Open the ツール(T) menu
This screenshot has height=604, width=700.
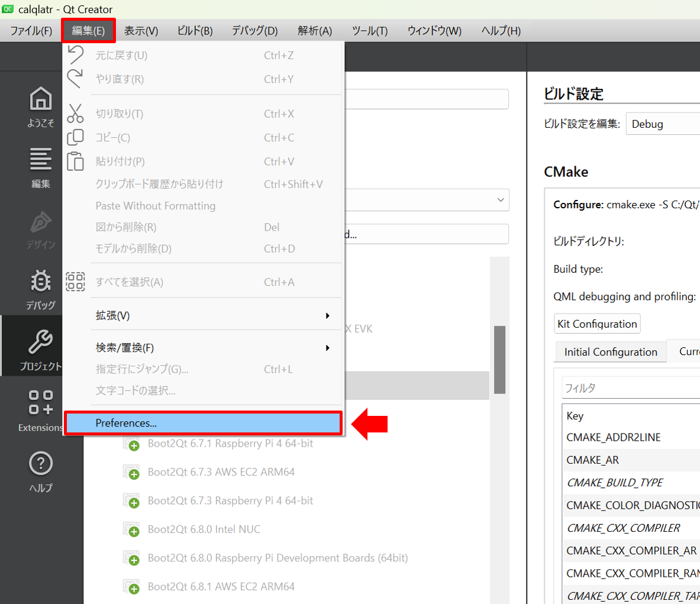[x=369, y=31]
